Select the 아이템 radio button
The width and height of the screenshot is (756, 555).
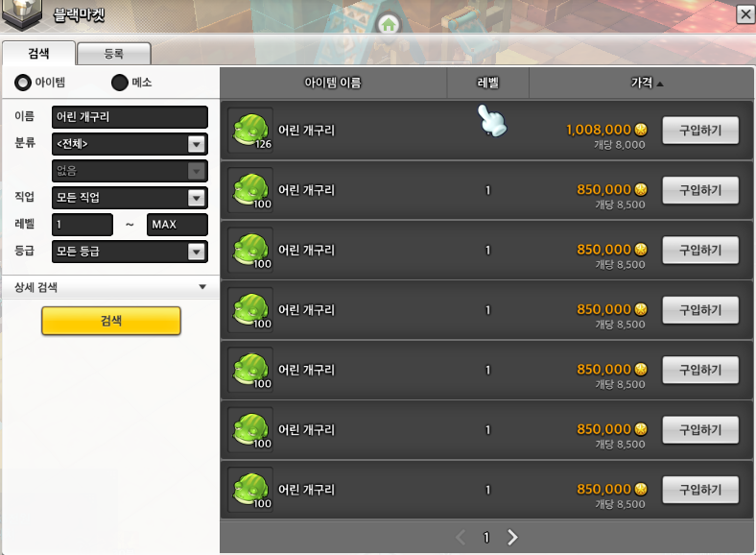[23, 83]
